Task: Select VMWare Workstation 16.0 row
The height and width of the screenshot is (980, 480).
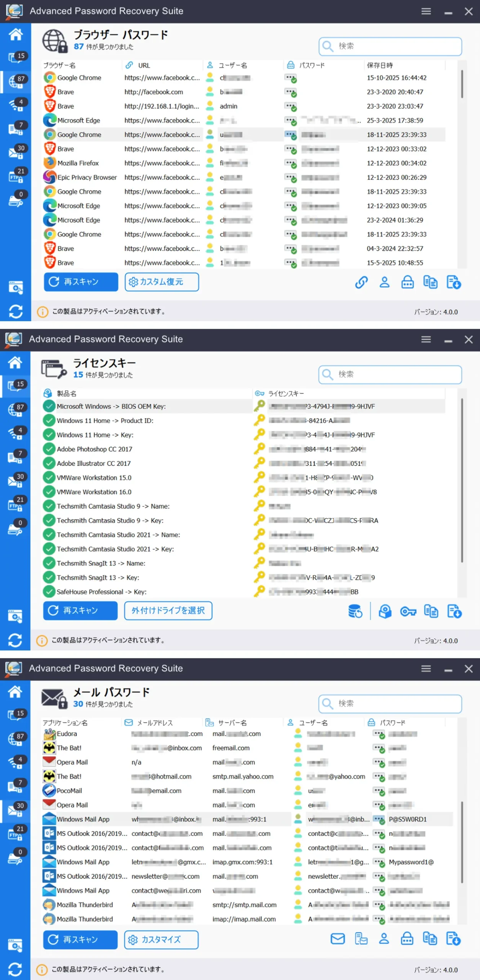Action: 243,492
